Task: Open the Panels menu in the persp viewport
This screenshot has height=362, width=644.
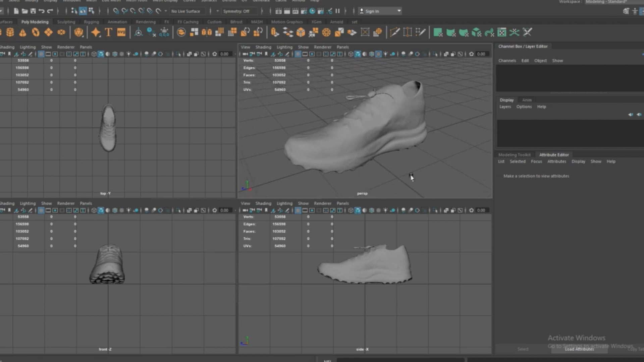Action: pyautogui.click(x=342, y=47)
